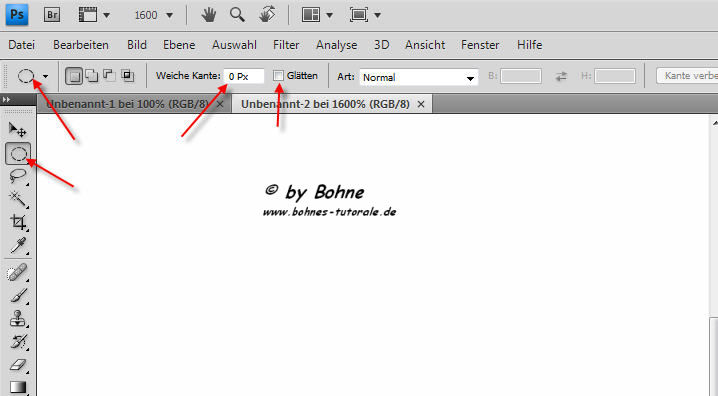The height and width of the screenshot is (396, 718).
Task: Open the Filter menu
Action: point(286,45)
